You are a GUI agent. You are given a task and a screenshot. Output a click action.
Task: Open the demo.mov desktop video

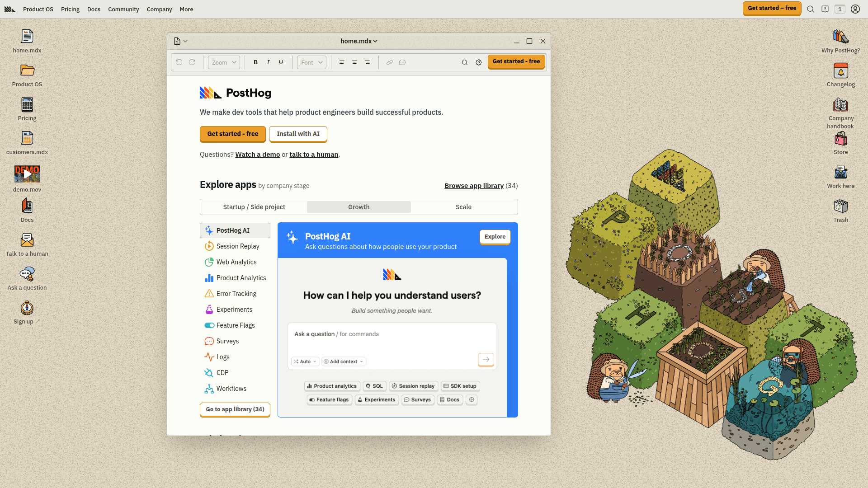27,174
